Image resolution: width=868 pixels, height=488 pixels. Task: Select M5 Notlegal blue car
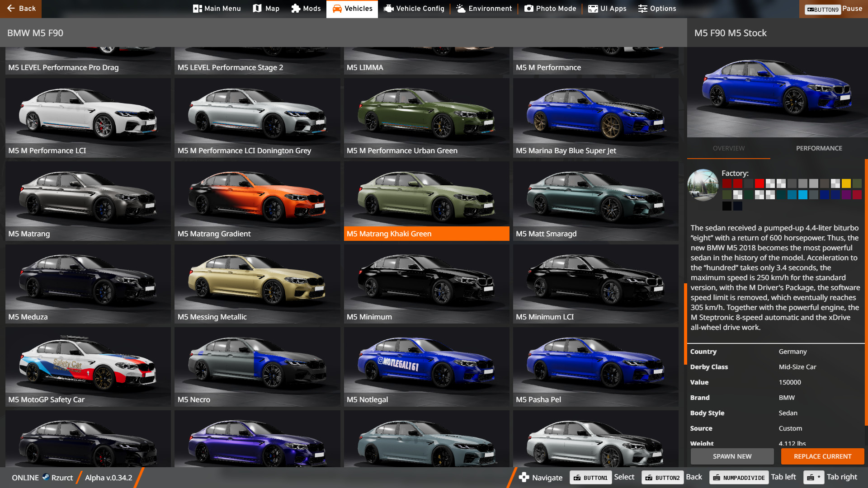[426, 367]
